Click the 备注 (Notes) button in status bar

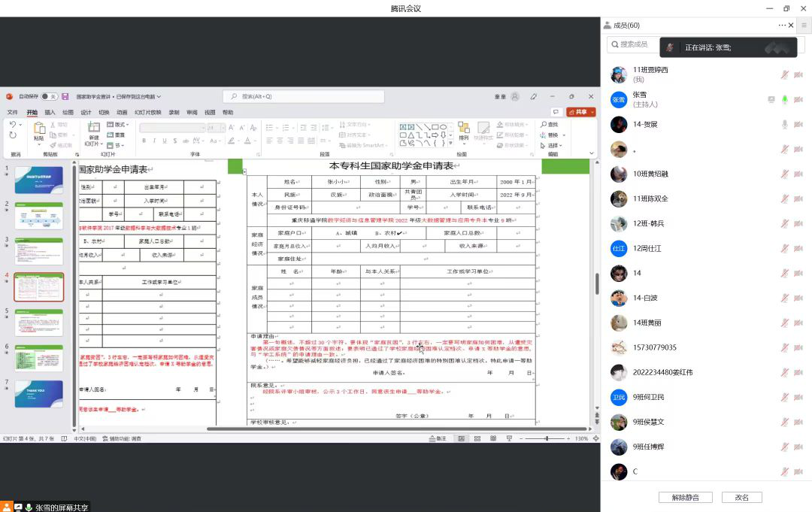click(438, 438)
